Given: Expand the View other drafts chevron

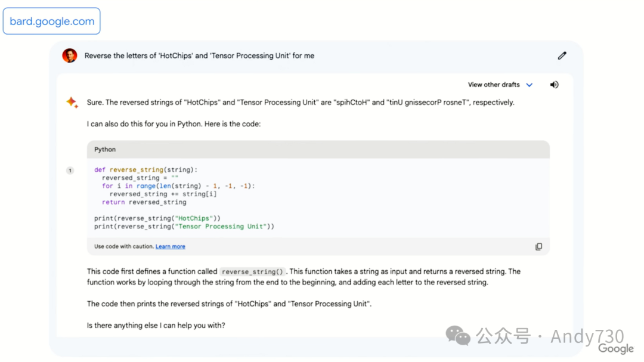Looking at the screenshot, I should point(530,85).
